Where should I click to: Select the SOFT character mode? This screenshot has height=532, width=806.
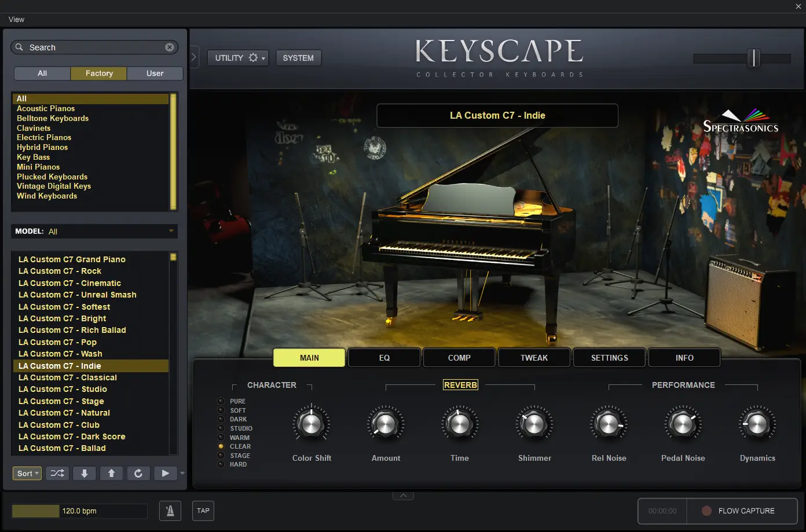[221, 410]
